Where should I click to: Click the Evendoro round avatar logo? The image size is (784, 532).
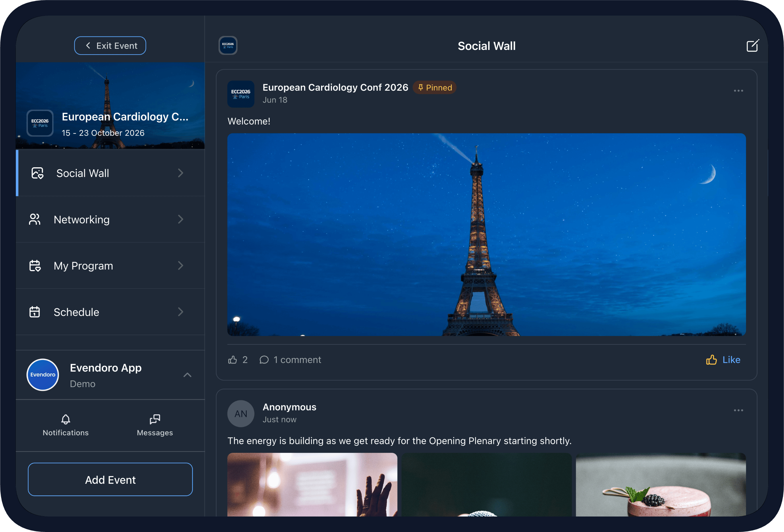coord(43,374)
